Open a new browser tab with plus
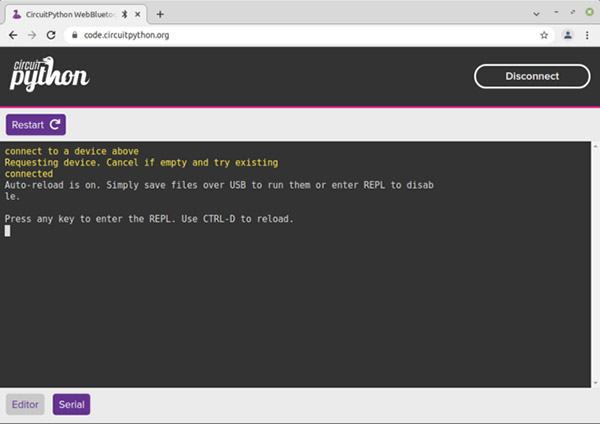This screenshot has width=600, height=424. pos(160,13)
